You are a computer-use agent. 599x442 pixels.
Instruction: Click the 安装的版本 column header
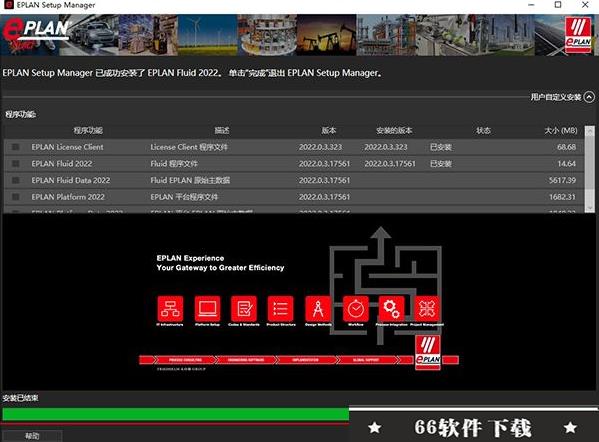[394, 131]
